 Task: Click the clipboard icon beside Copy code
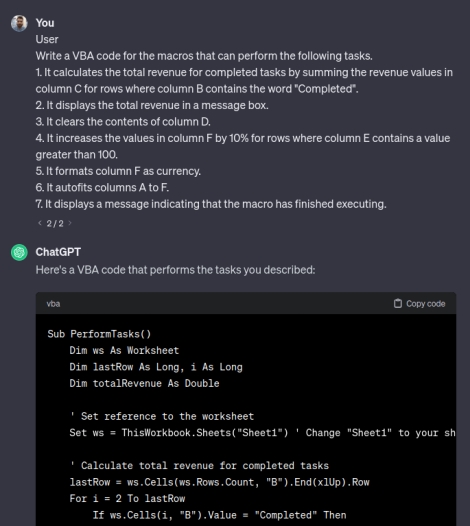tap(398, 304)
